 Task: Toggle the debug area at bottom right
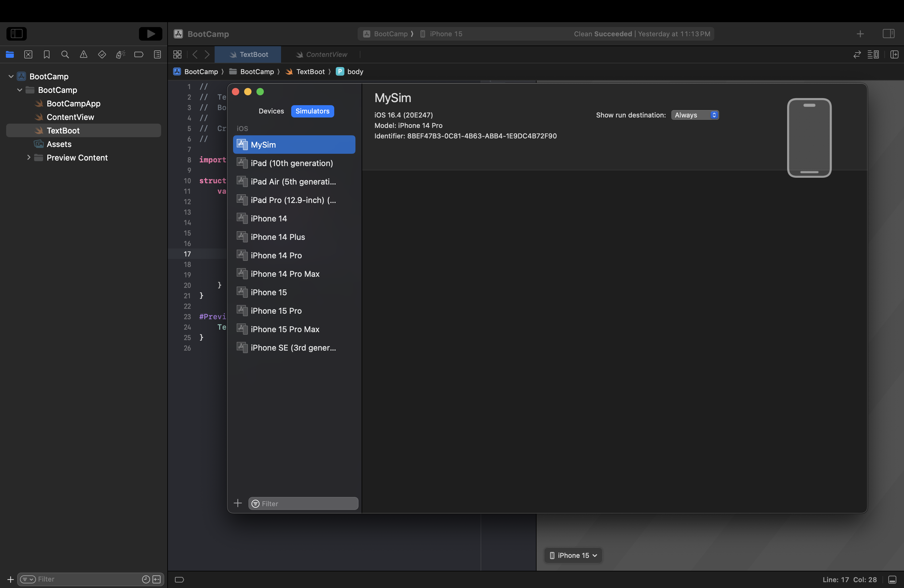coord(892,580)
